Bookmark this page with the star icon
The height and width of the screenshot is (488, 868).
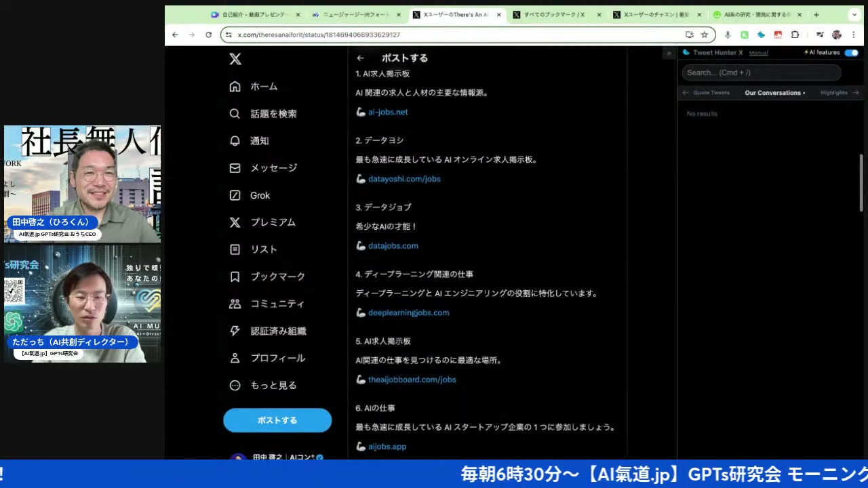coord(705,35)
